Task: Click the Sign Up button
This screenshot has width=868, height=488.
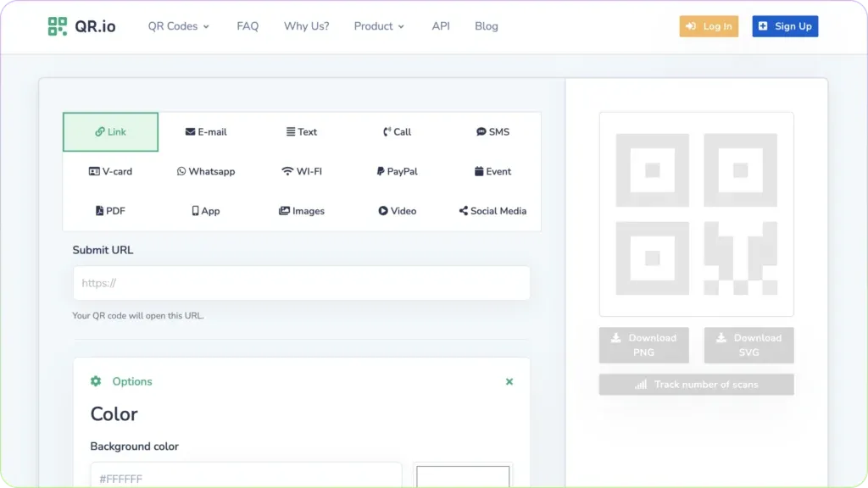Action: pyautogui.click(x=785, y=26)
